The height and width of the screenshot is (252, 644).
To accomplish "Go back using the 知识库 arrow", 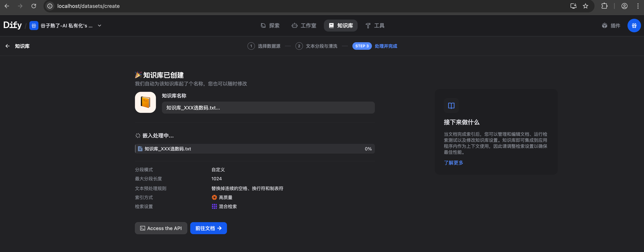I will [7, 46].
